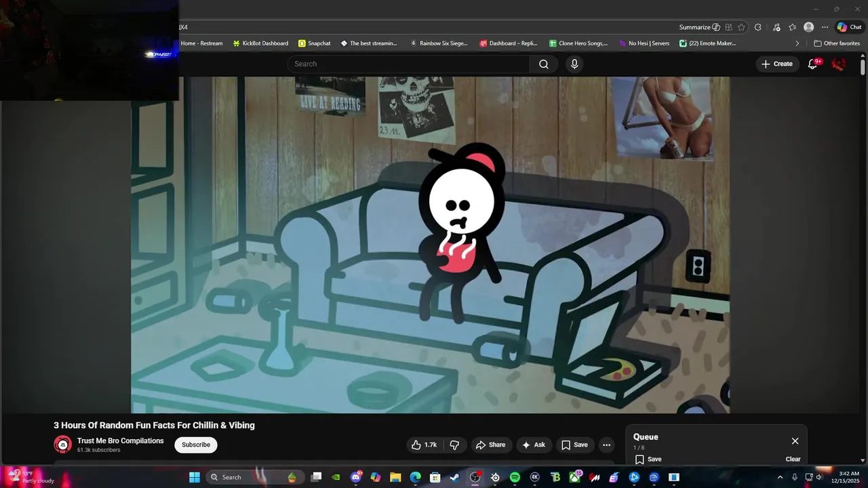Viewport: 868px width, 488px height.
Task: Open Edge settings and more menu
Action: coord(825,27)
